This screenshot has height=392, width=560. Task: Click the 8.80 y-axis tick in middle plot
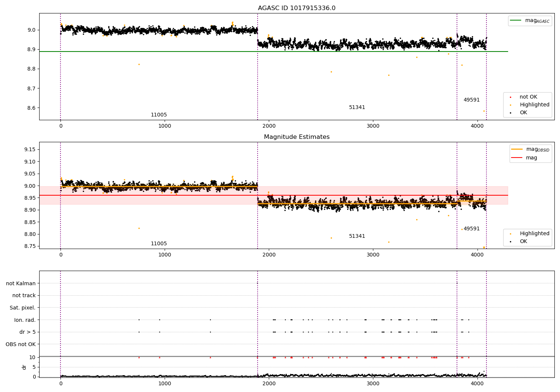[30, 234]
